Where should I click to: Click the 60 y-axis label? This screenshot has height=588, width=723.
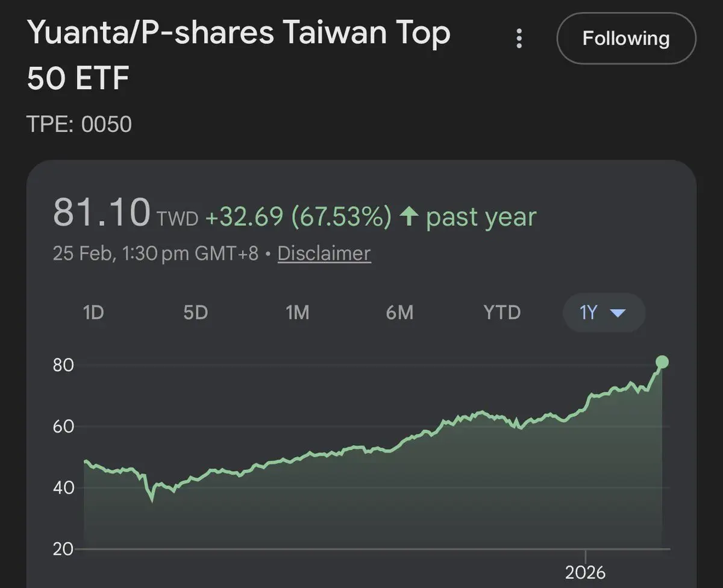(63, 427)
